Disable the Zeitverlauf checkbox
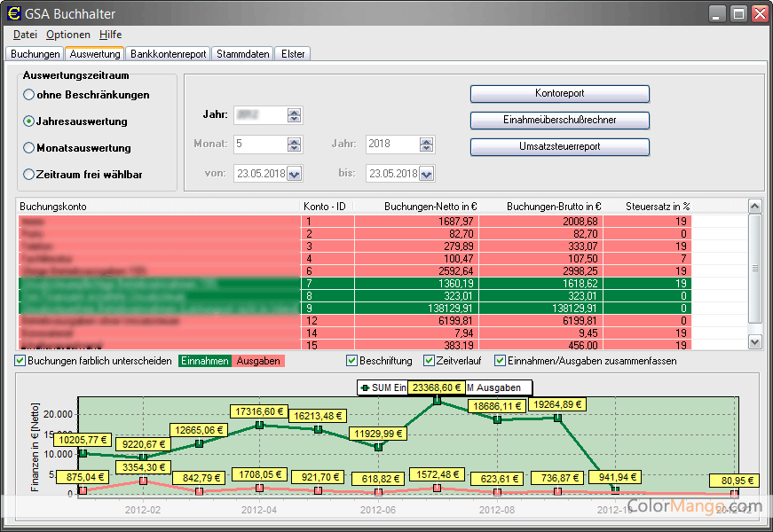 coord(430,361)
